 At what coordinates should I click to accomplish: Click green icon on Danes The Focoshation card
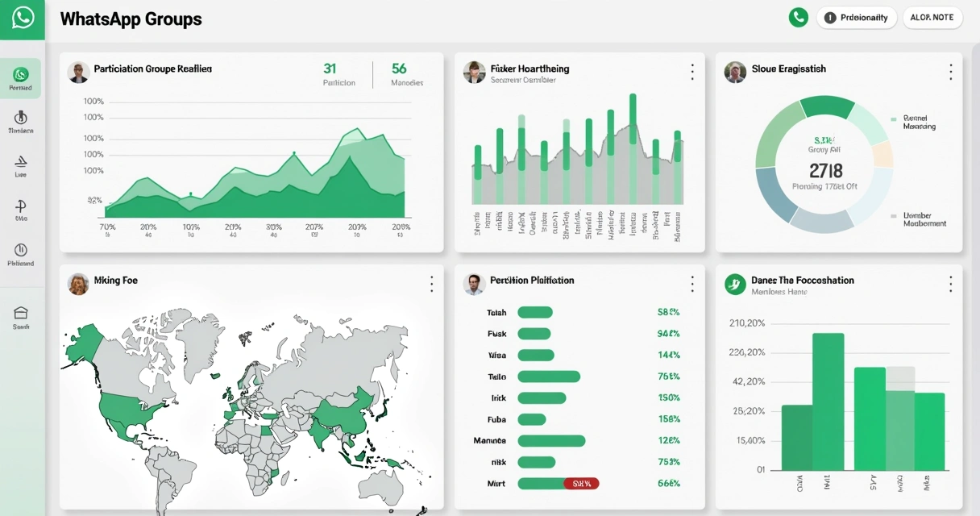point(735,283)
